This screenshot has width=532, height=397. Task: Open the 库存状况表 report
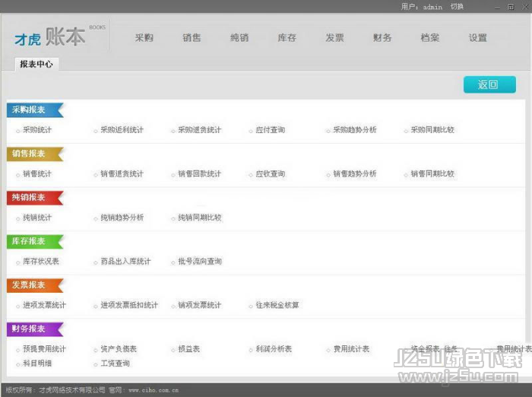(x=41, y=262)
